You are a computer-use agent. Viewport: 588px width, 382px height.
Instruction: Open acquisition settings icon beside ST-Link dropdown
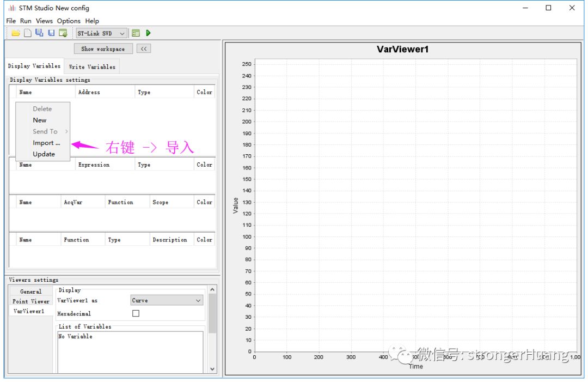pos(136,33)
